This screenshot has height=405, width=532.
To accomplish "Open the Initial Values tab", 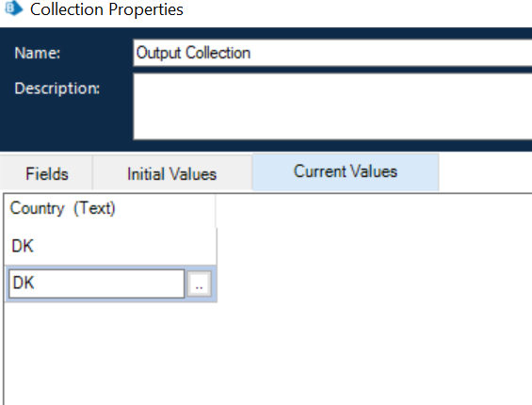I will 171,173.
